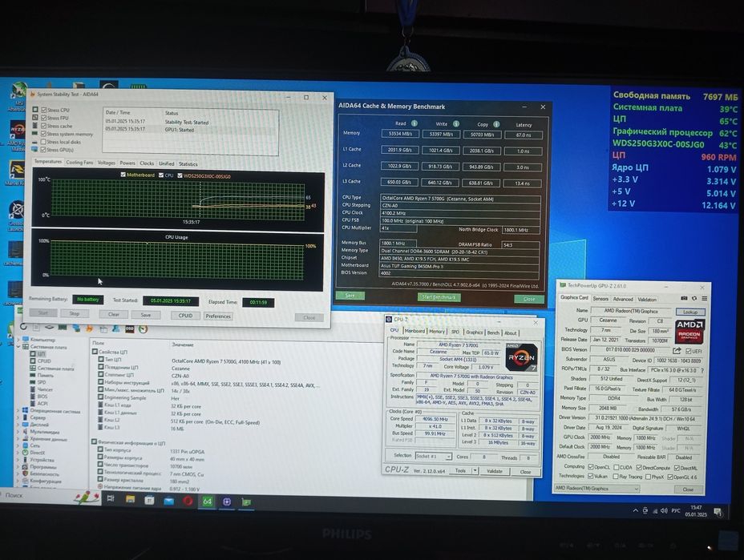Click Copy info icon in AIDA64 benchmark
Viewport: 744px width, 560px height.
point(496,124)
